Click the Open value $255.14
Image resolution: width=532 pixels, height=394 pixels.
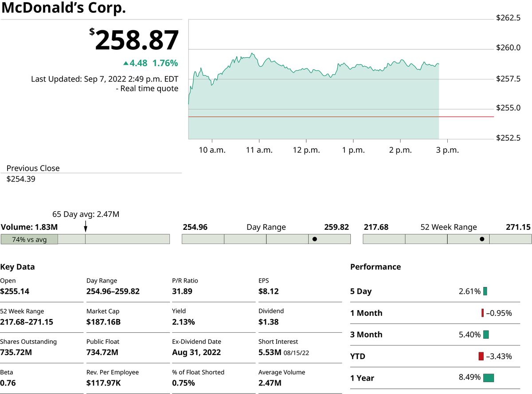[x=14, y=292]
